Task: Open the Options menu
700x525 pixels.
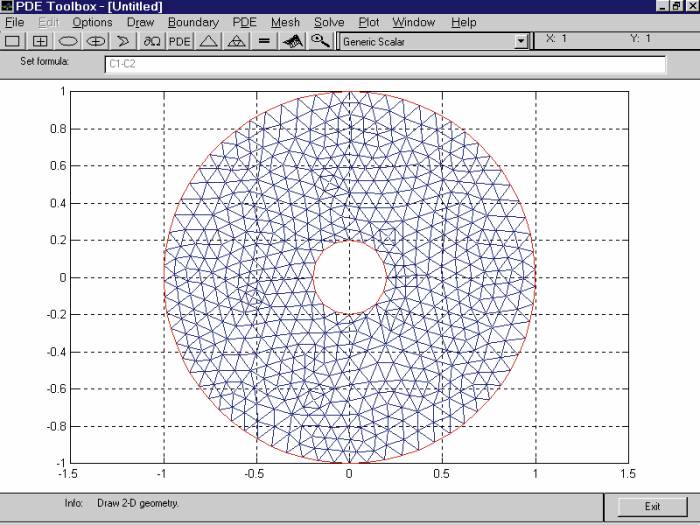Action: click(x=92, y=22)
